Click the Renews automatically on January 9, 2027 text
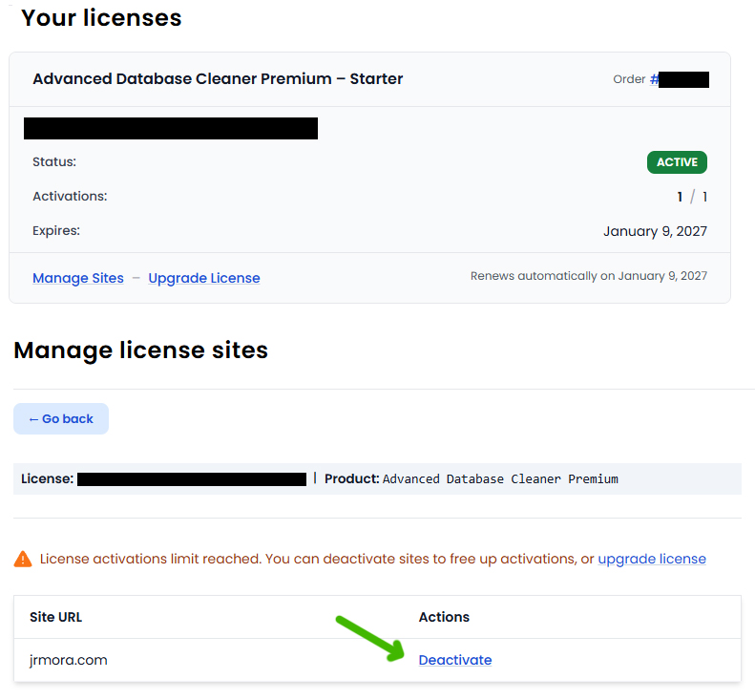This screenshot has width=755, height=700. tap(589, 276)
